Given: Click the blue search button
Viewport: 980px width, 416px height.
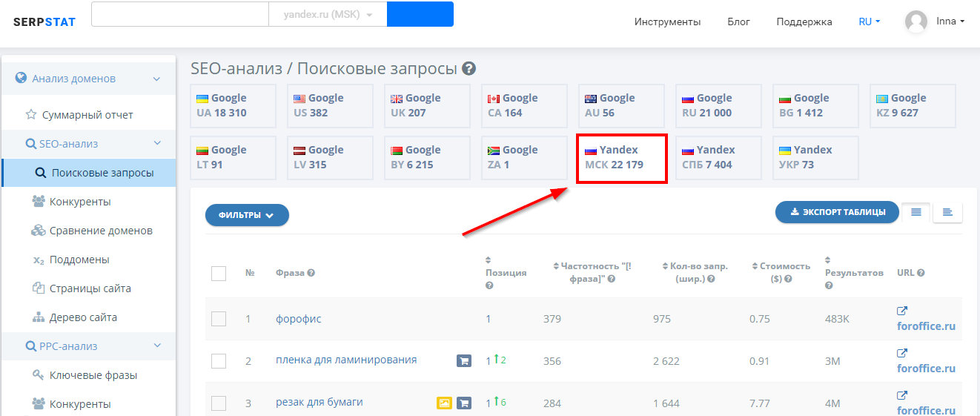Looking at the screenshot, I should tap(420, 14).
